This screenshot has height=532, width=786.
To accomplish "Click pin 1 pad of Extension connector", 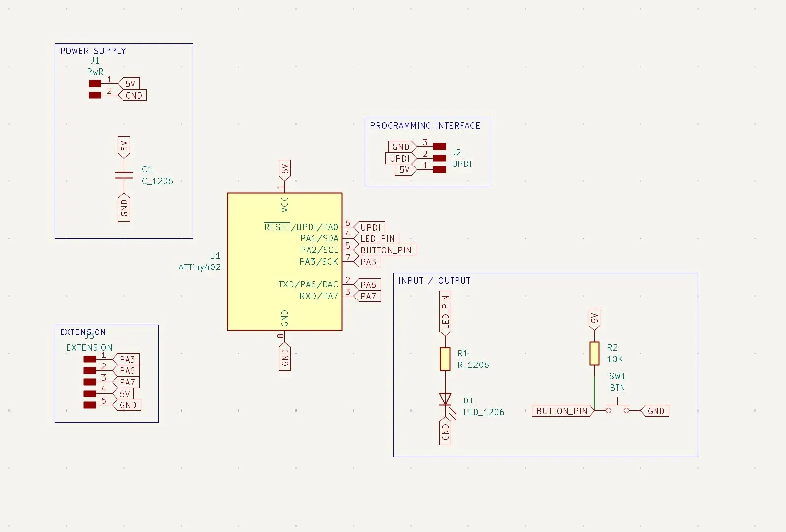I will tap(90, 359).
